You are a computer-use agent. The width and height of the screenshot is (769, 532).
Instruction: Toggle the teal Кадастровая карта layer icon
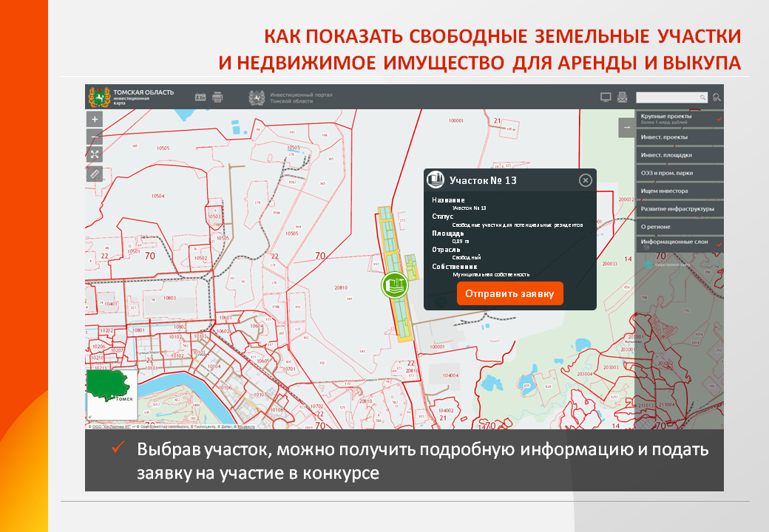648,265
